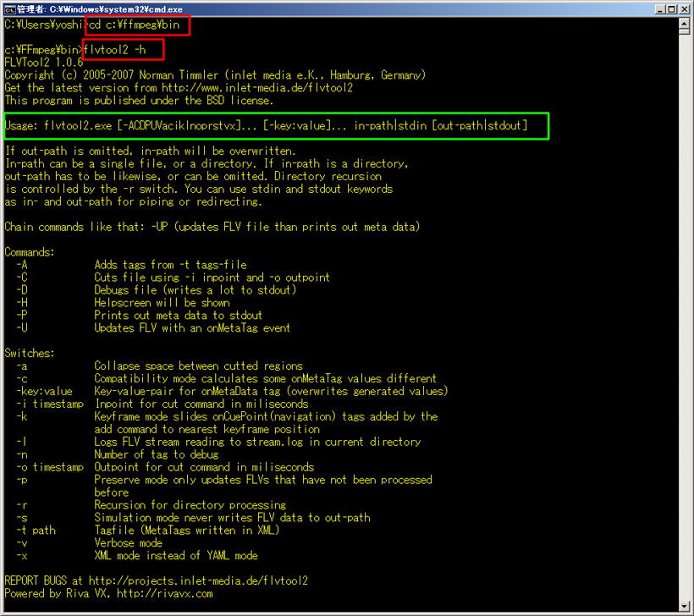
Task: Click the Copyright Norman Timmler line
Action: pos(215,75)
